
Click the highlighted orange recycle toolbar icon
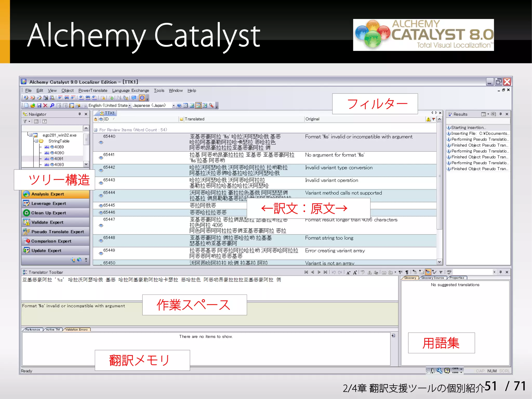142,98
